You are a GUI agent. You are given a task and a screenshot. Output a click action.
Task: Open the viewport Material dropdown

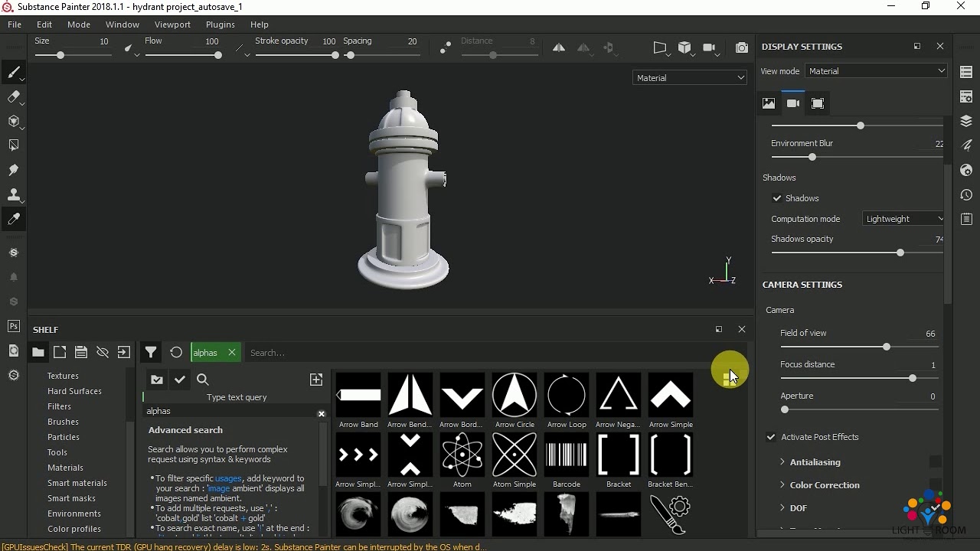[x=690, y=77]
